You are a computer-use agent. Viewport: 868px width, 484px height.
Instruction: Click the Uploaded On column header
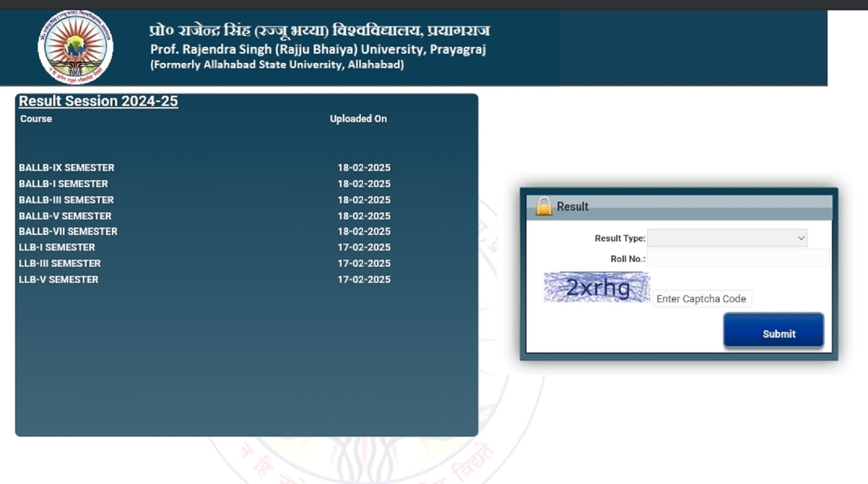(358, 119)
